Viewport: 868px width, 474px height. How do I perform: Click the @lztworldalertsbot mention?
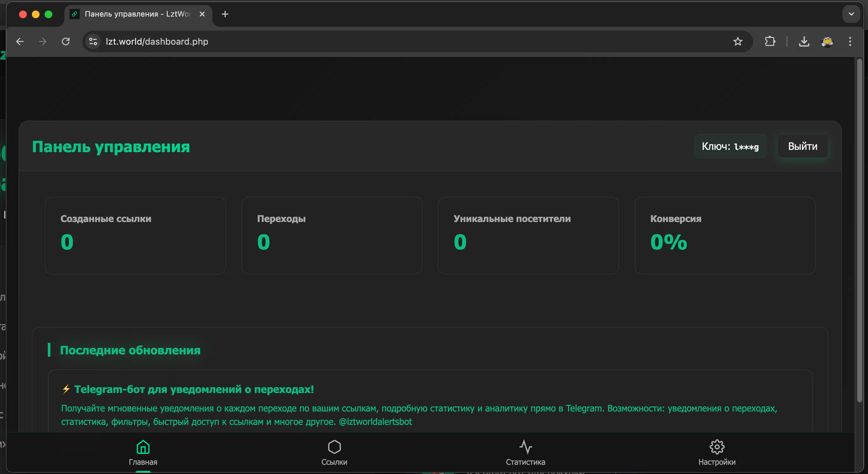click(375, 422)
